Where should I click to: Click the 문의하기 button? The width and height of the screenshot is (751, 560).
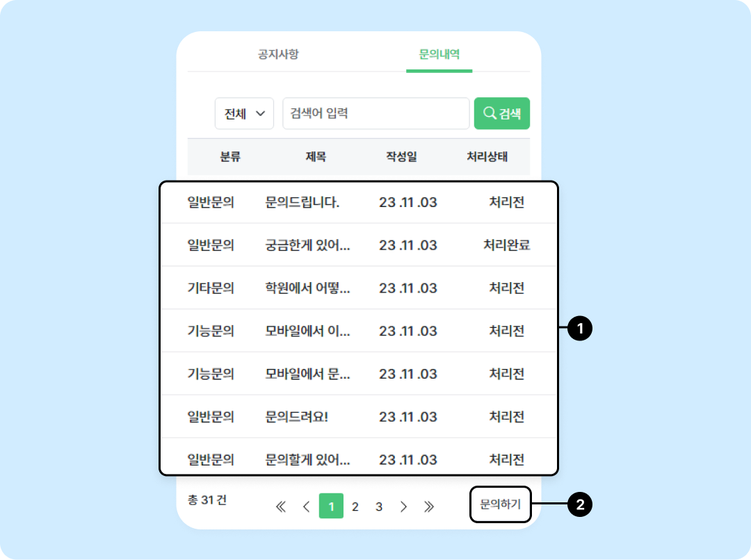point(501,504)
